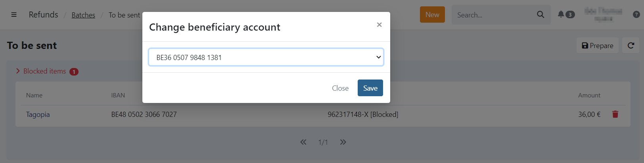The image size is (644, 163).
Task: Click the orange New button
Action: [x=432, y=15]
